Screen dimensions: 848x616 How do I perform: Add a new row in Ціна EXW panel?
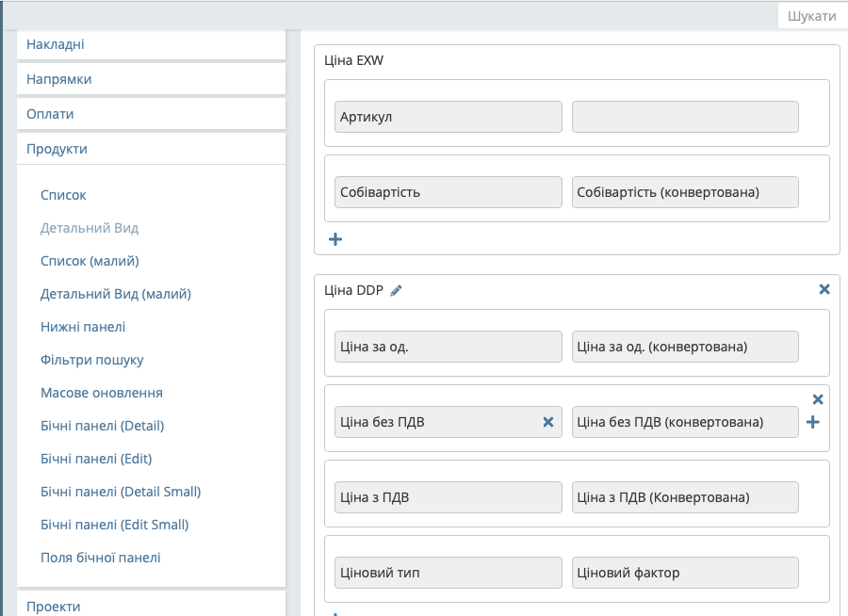tap(334, 239)
